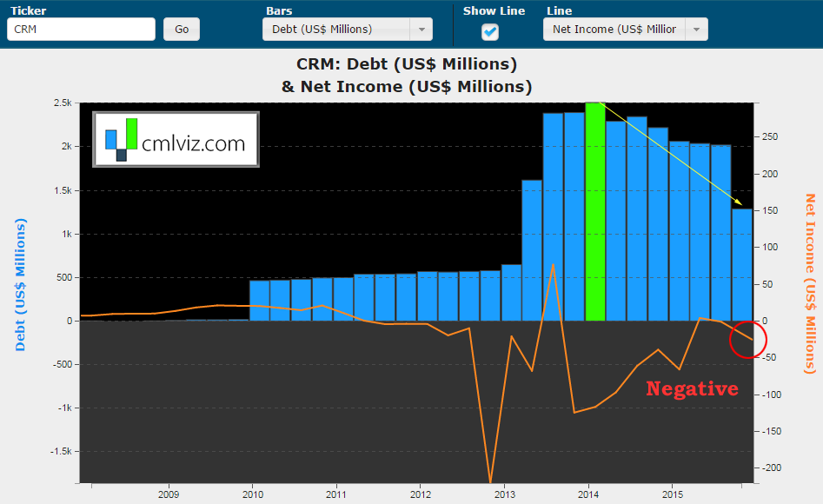Click the orange vertical axis label "Net Income (US$ Millions)"

tap(810, 283)
